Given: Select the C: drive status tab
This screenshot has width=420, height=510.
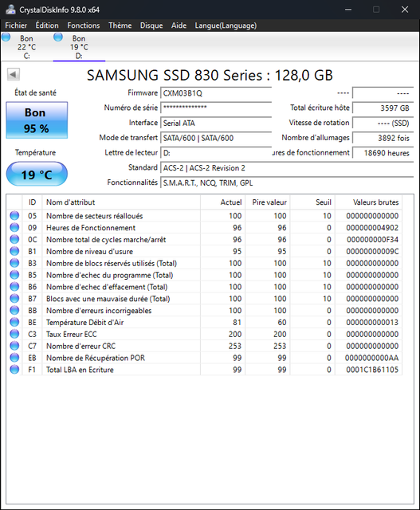Looking at the screenshot, I should click(x=26, y=47).
